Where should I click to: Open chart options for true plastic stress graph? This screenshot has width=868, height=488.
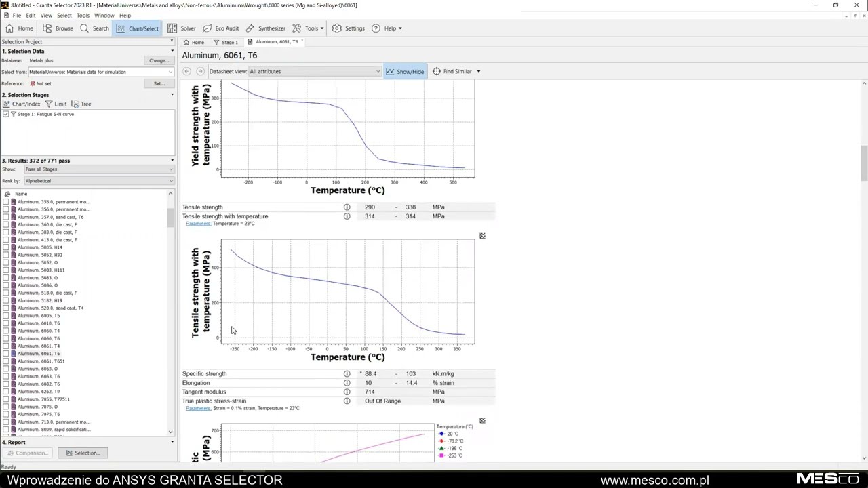click(482, 421)
